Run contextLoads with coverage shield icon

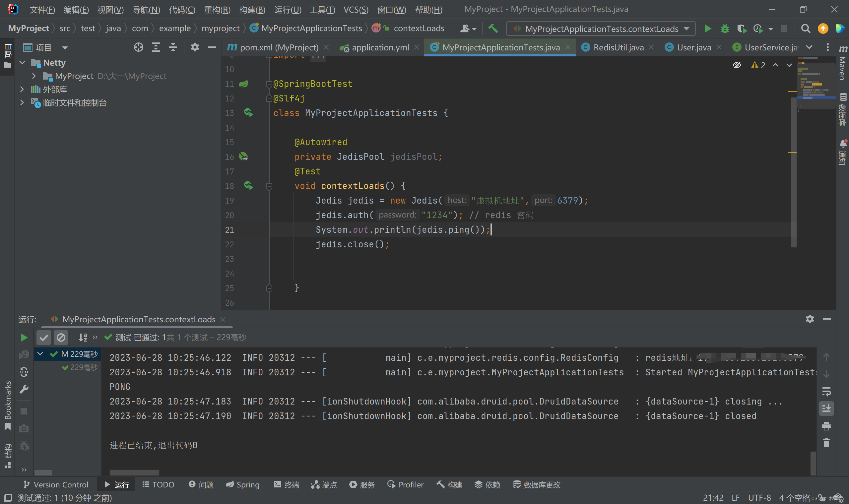pyautogui.click(x=742, y=29)
